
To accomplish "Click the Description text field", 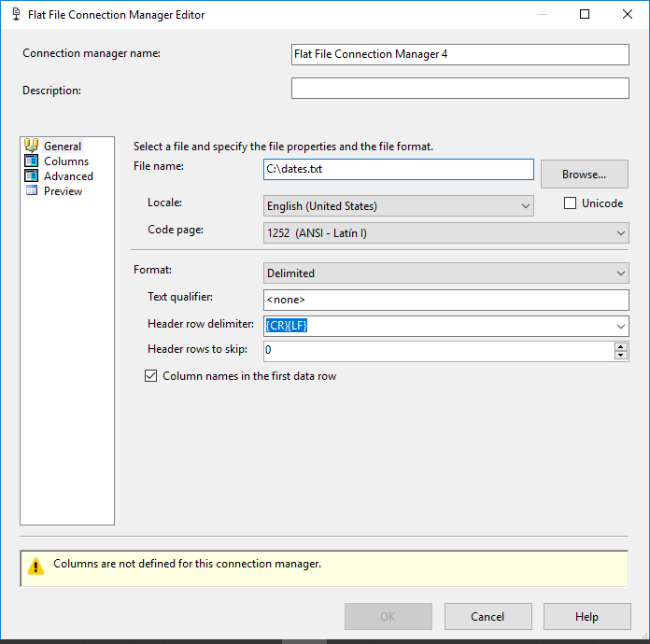I will pyautogui.click(x=459, y=88).
